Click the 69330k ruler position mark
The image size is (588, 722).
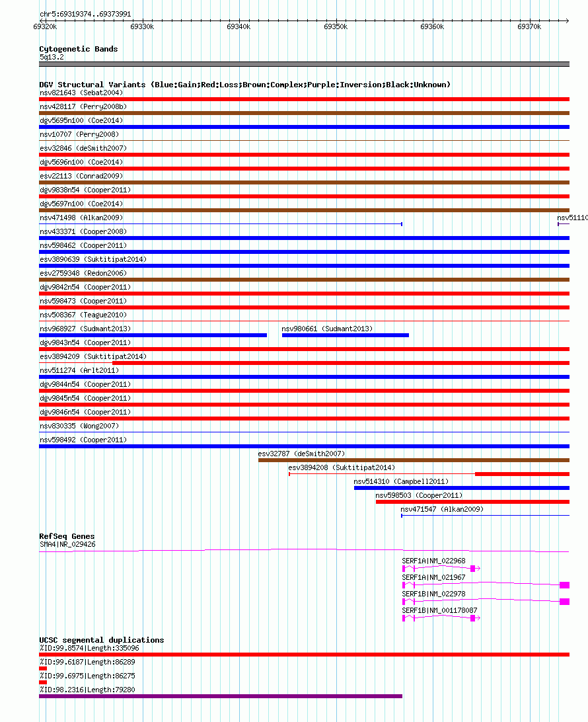(142, 26)
